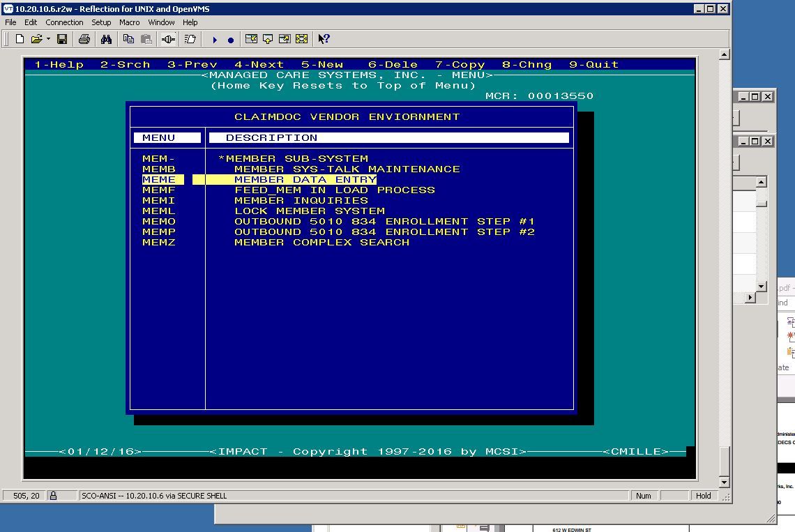
Task: Click the <01/12/16> date in footer
Action: click(x=100, y=451)
